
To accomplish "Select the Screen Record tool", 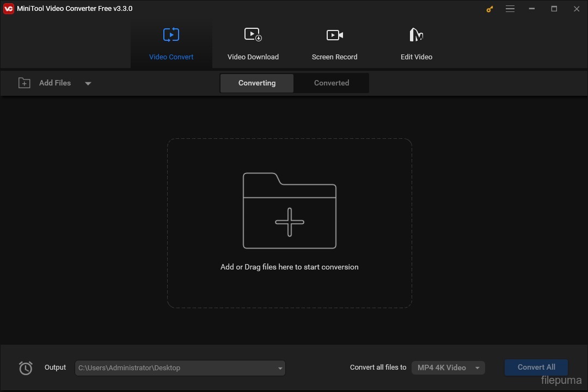I will tap(334, 44).
